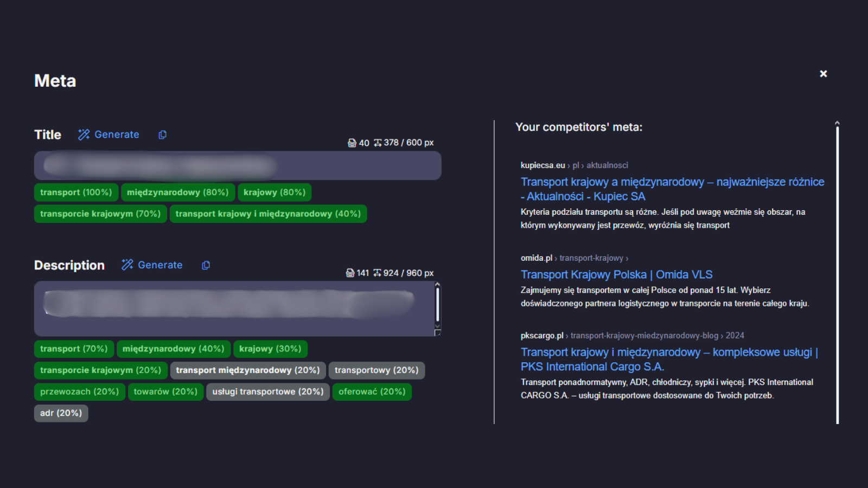This screenshot has height=488, width=868.
Task: Select the "transport międzynarodowy (20%)" gray tag
Action: (248, 370)
